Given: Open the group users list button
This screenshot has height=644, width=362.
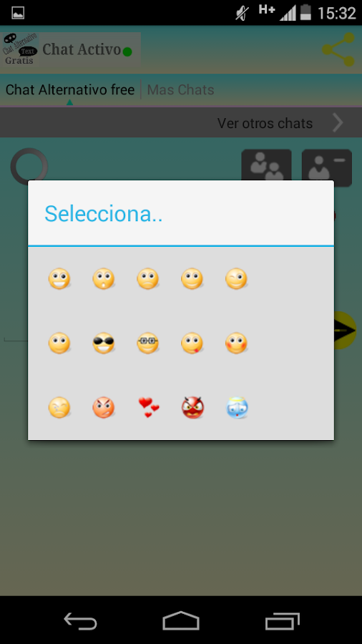Looking at the screenshot, I should point(266,165).
